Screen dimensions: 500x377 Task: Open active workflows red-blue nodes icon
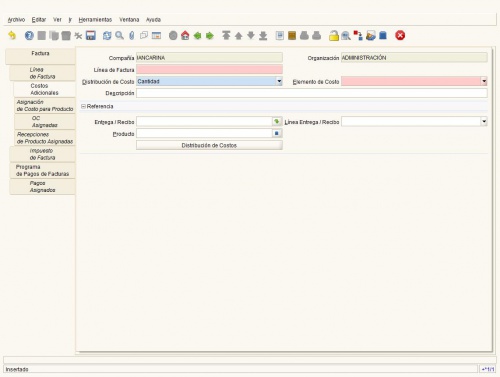(358, 35)
